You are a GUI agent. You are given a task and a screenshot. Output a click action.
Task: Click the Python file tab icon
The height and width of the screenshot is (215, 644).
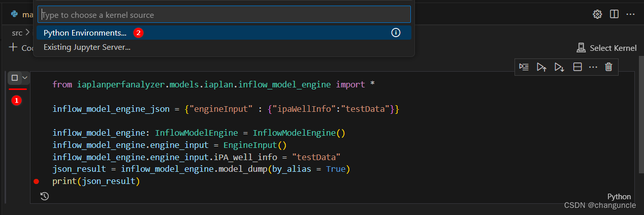coord(15,14)
